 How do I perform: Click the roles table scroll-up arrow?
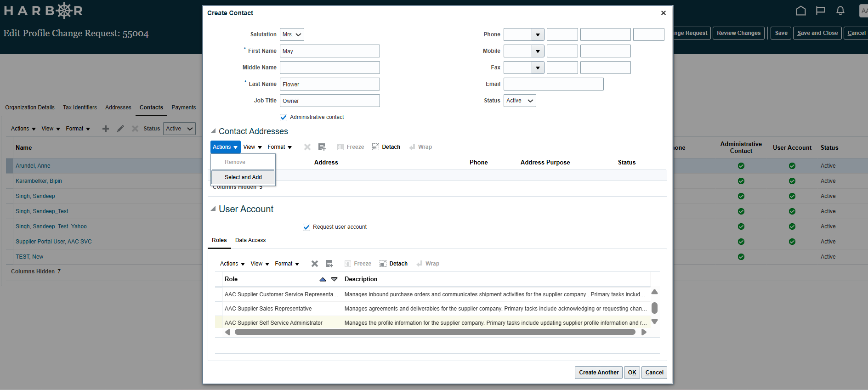coord(655,292)
